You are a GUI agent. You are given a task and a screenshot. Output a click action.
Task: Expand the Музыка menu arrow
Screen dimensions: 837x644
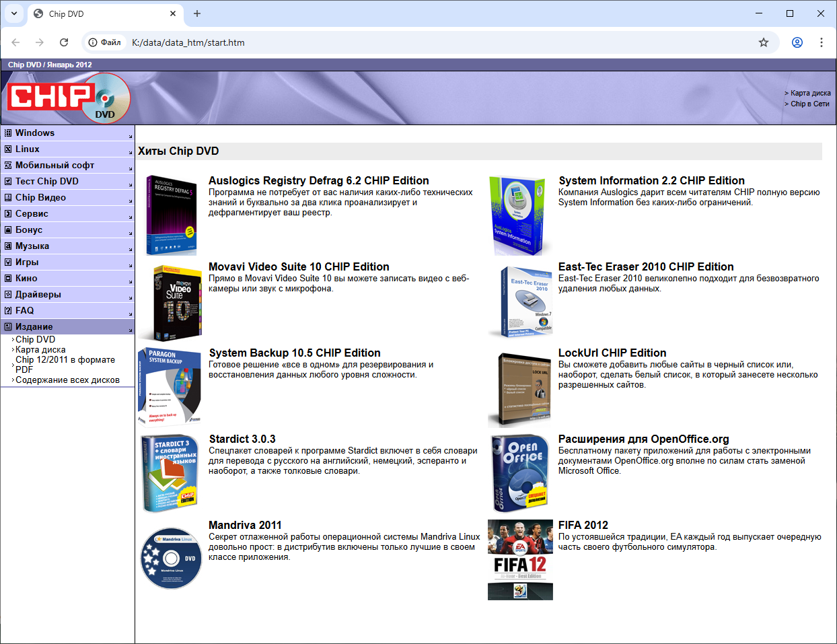131,250
